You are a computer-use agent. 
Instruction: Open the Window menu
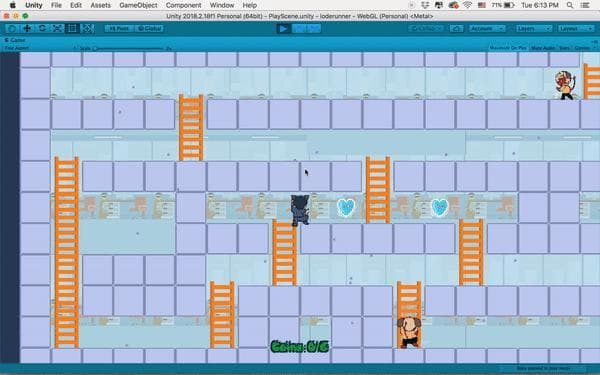click(x=222, y=5)
